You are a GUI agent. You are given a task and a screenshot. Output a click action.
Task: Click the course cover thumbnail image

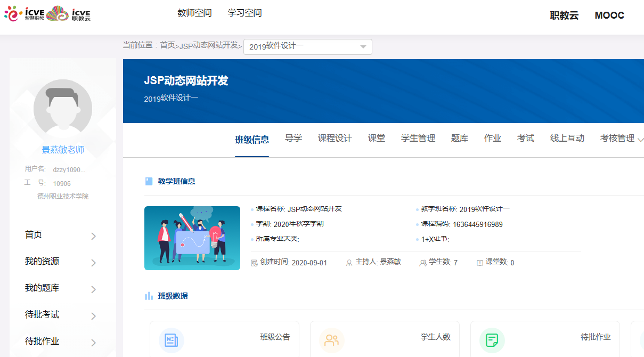pos(192,238)
